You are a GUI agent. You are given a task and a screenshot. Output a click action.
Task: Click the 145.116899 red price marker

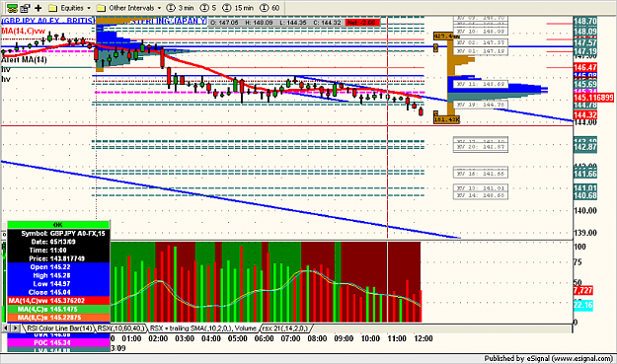593,98
